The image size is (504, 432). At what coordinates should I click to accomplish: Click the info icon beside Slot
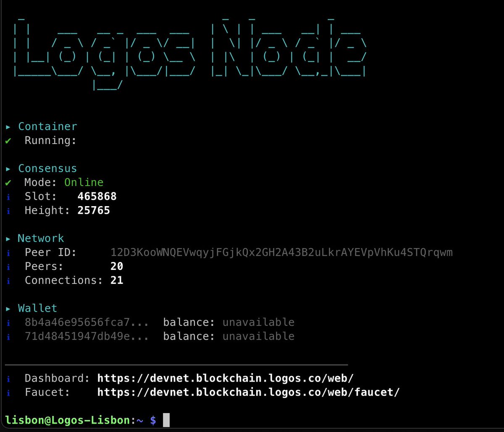point(8,196)
